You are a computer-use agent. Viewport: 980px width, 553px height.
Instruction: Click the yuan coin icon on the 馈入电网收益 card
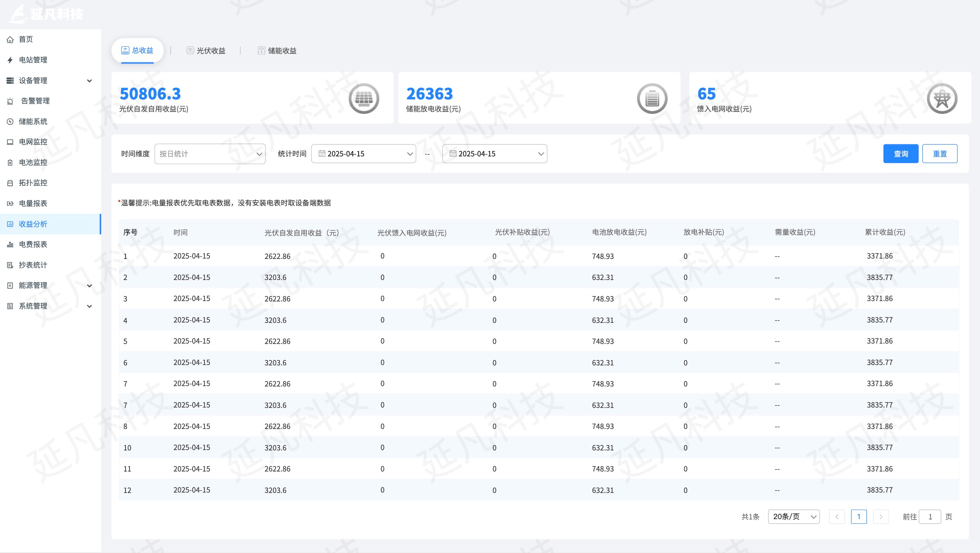point(942,98)
